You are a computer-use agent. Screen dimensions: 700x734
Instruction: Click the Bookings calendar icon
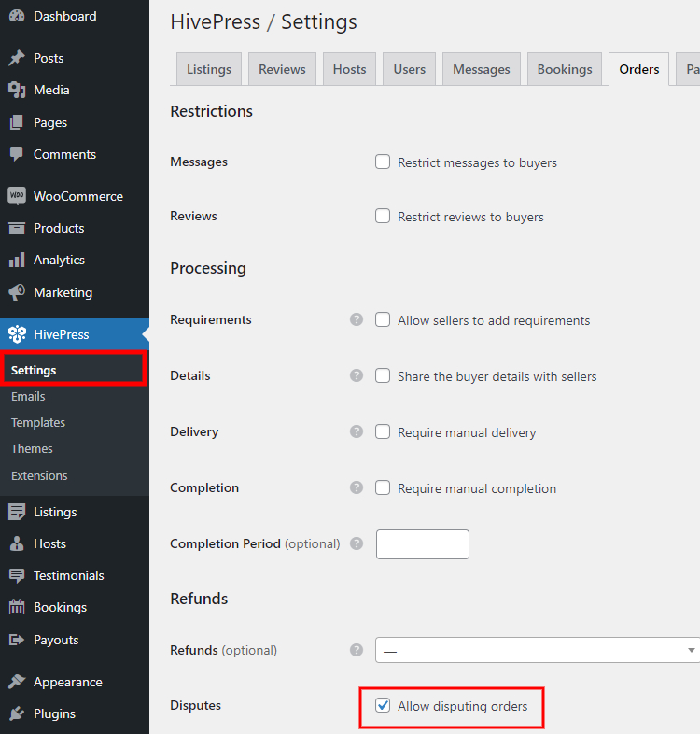pyautogui.click(x=17, y=607)
